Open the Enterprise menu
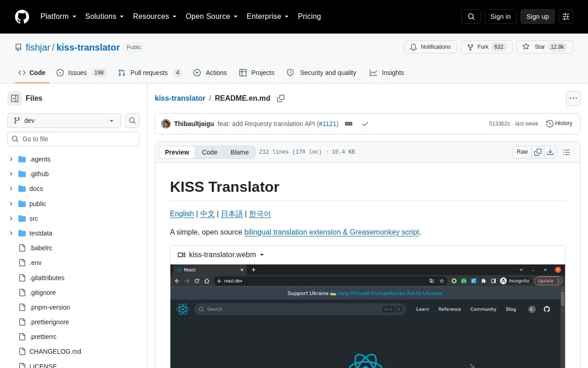The height and width of the screenshot is (368, 588). [x=267, y=17]
